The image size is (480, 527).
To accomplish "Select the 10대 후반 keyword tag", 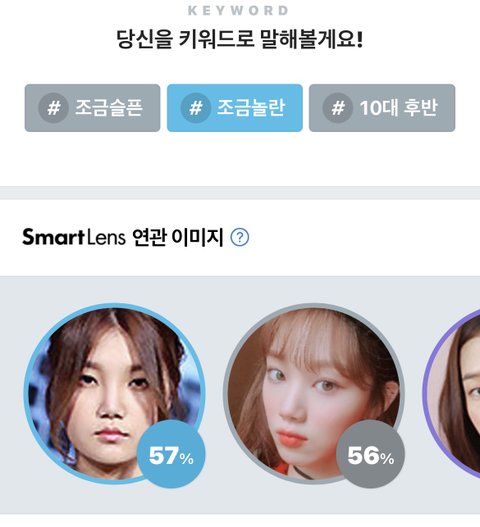I will 382,108.
